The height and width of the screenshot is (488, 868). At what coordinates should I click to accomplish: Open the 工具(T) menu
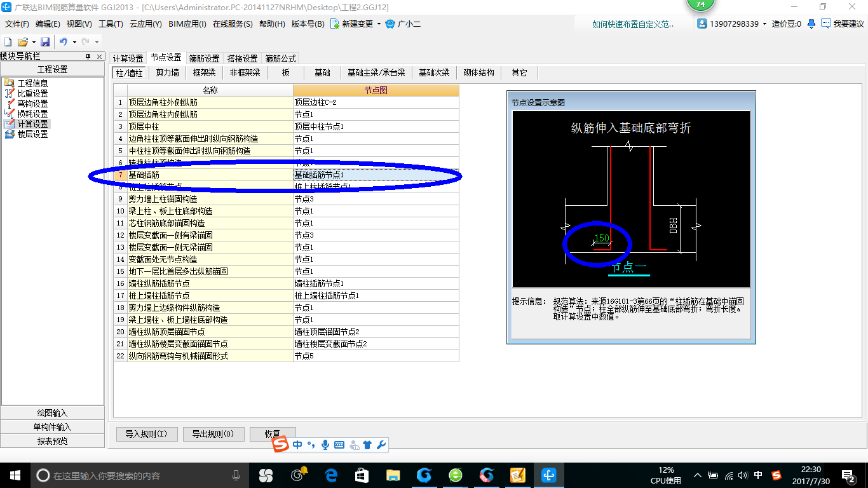111,24
